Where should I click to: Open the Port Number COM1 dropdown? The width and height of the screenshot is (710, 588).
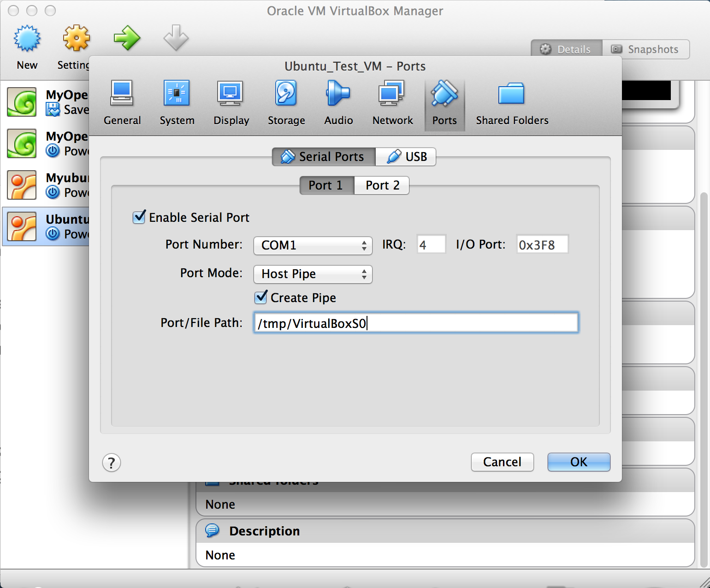pyautogui.click(x=313, y=245)
